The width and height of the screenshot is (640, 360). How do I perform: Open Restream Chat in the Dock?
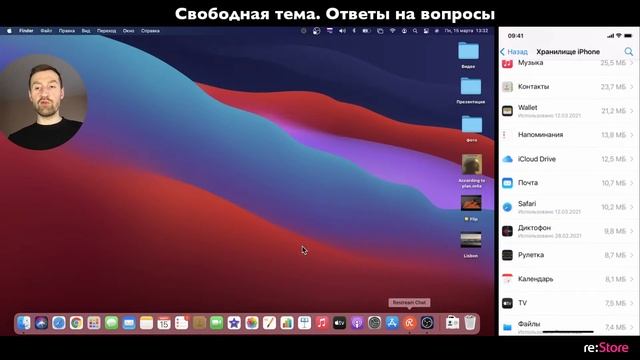point(409,323)
